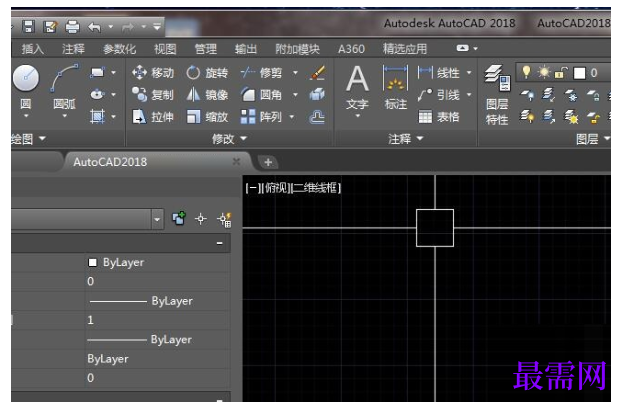Image resolution: width=625 pixels, height=407 pixels.
Task: Open the 精选应用 ribbon tab
Action: pos(405,49)
